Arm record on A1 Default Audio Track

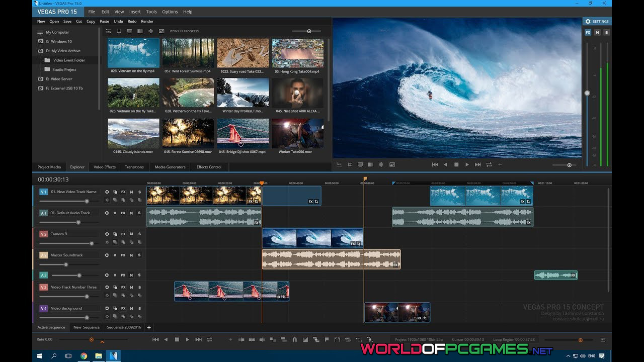coord(115,213)
